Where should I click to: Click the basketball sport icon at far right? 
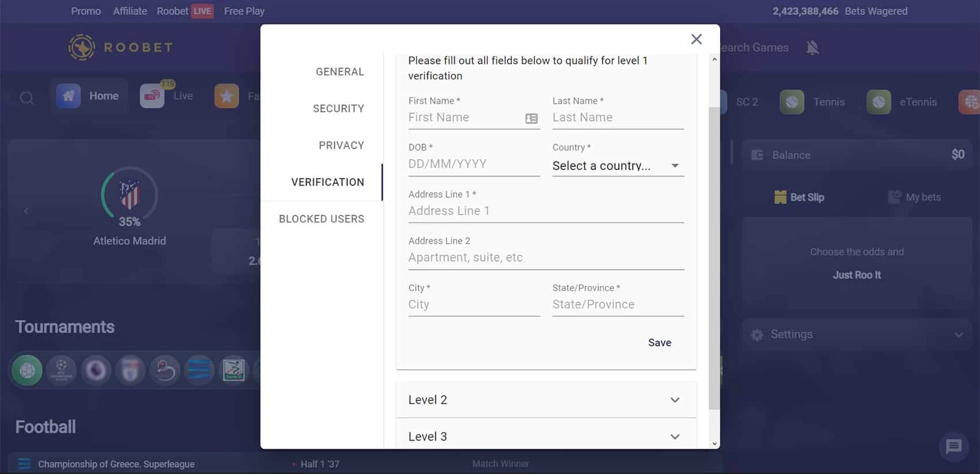click(x=970, y=102)
